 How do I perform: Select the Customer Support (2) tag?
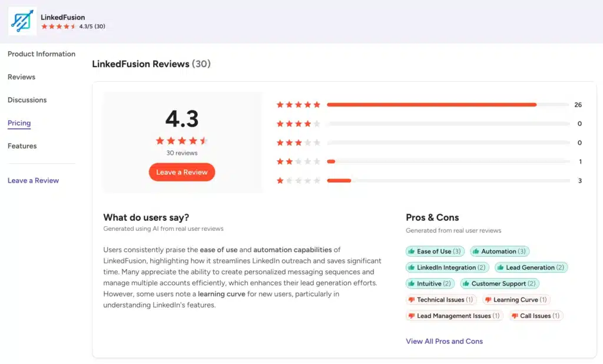pyautogui.click(x=499, y=283)
